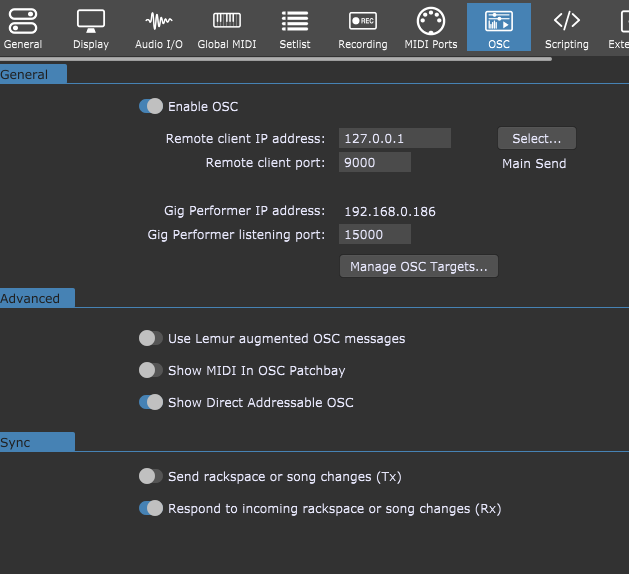The height and width of the screenshot is (574, 629).
Task: Open the Display settings icon
Action: click(91, 20)
